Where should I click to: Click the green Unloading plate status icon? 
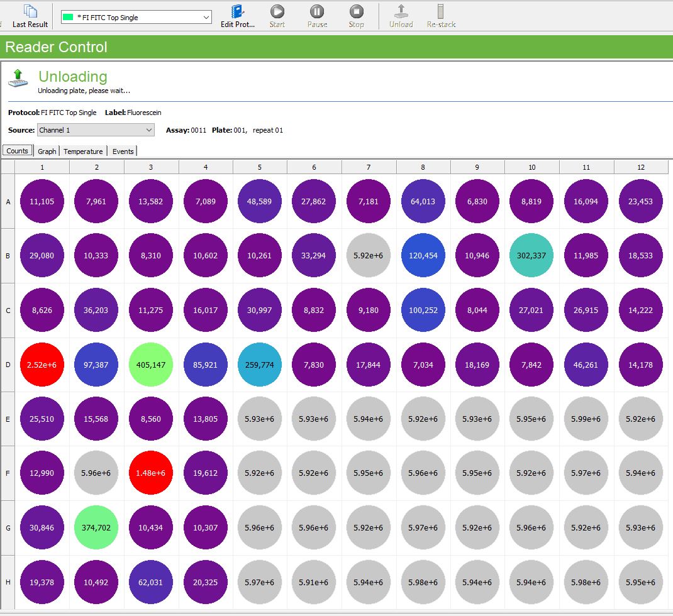click(18, 79)
